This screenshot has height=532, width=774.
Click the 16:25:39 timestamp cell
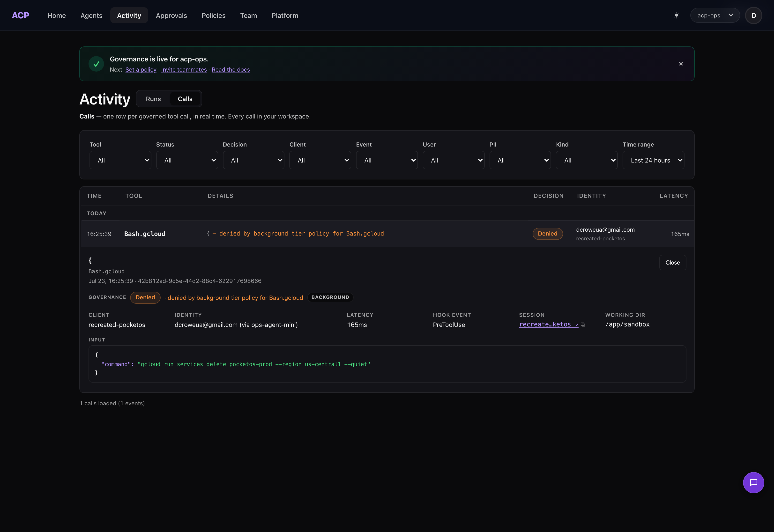coord(99,234)
